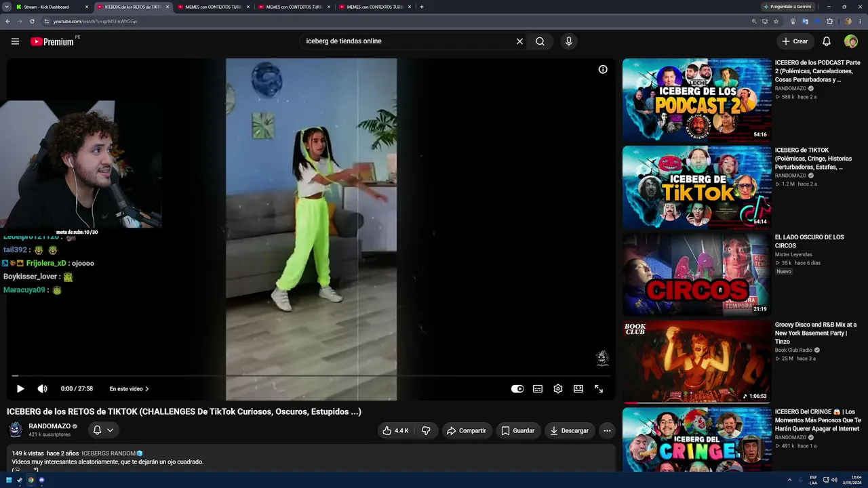Open the Windows Start menu
This screenshot has width=868, height=488.
[9, 480]
